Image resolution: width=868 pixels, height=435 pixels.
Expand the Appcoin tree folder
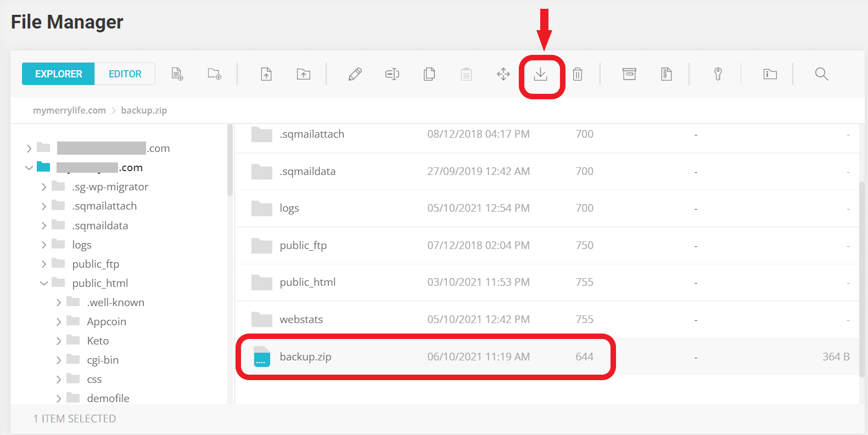[59, 321]
